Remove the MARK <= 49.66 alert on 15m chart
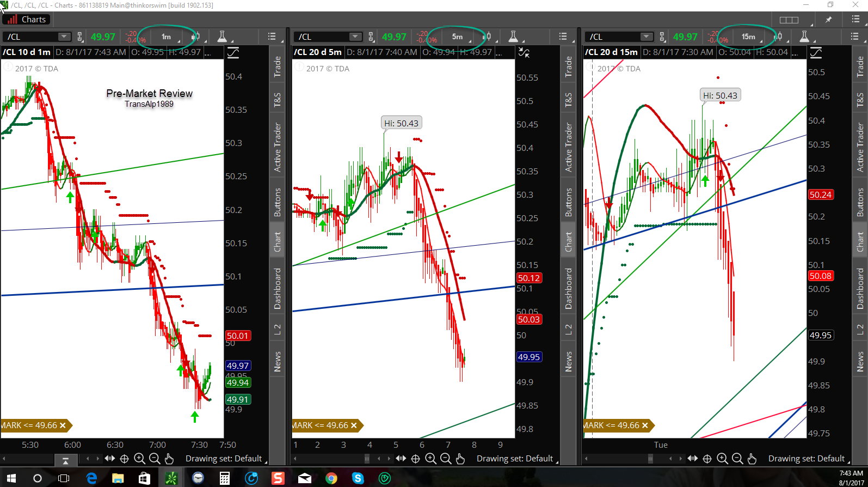This screenshot has height=487, width=868. 645,425
